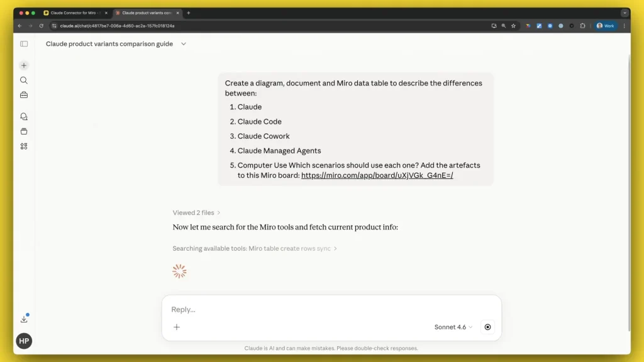Close the Claude product variants tab

click(x=177, y=13)
